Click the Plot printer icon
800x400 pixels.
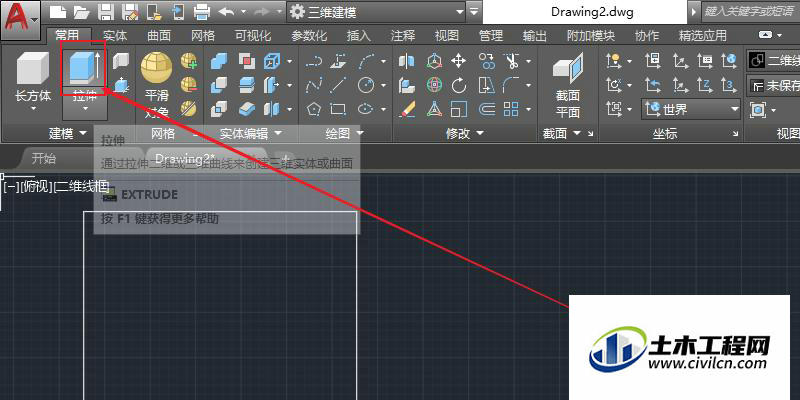[x=202, y=12]
